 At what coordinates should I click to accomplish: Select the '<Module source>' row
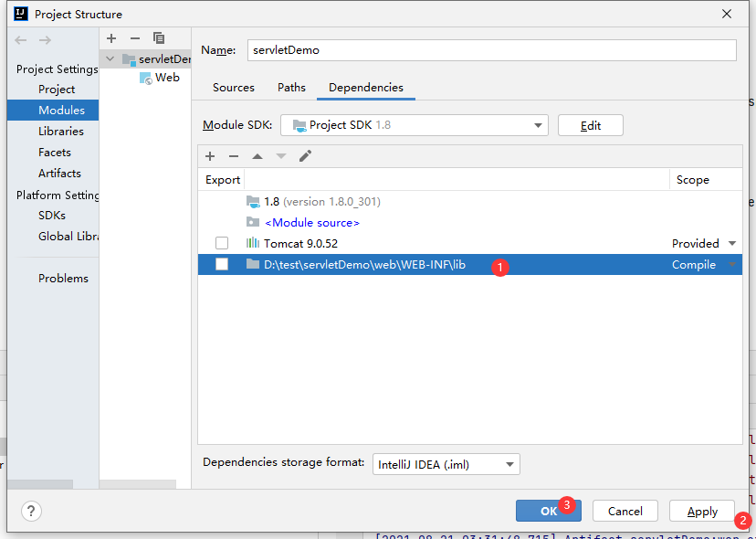tap(469, 223)
